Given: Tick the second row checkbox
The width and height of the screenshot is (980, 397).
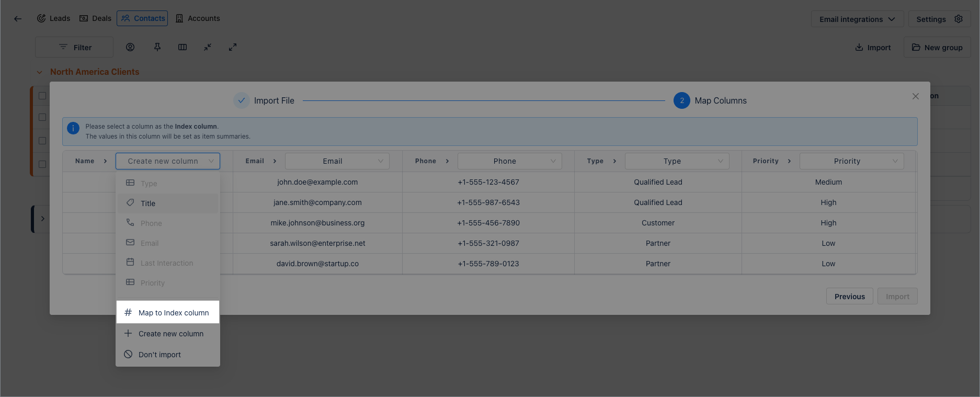Looking at the screenshot, I should point(42,117).
